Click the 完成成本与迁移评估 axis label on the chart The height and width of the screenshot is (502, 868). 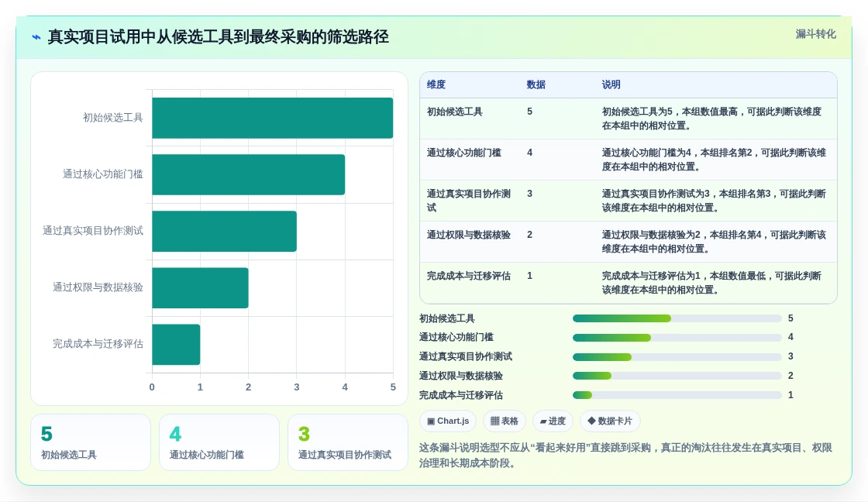(x=98, y=344)
